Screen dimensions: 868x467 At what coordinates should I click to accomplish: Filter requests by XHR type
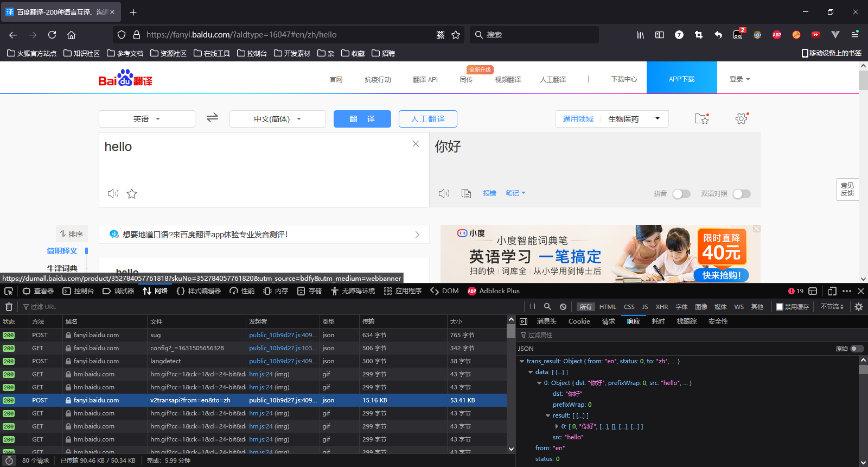click(662, 307)
